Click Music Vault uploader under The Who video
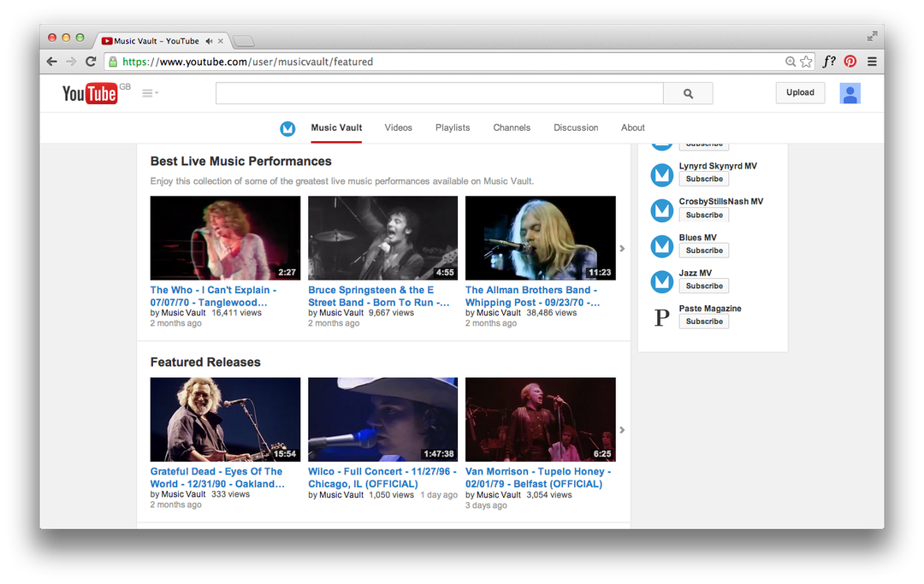The height and width of the screenshot is (584, 924). point(183,313)
